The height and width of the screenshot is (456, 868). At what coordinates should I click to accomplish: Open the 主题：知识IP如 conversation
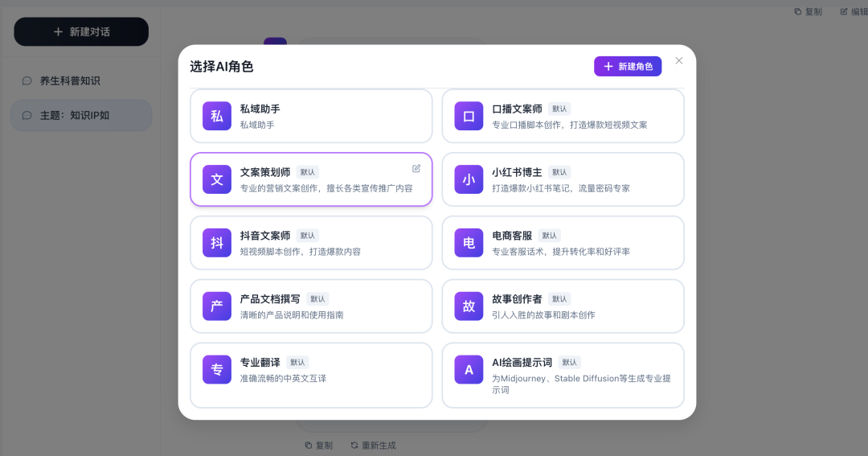pos(75,115)
